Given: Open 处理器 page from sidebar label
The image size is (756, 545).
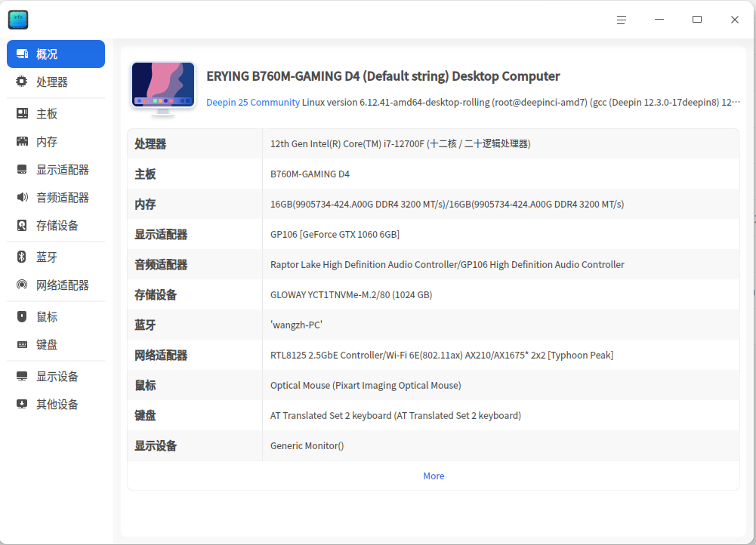Looking at the screenshot, I should coord(52,82).
